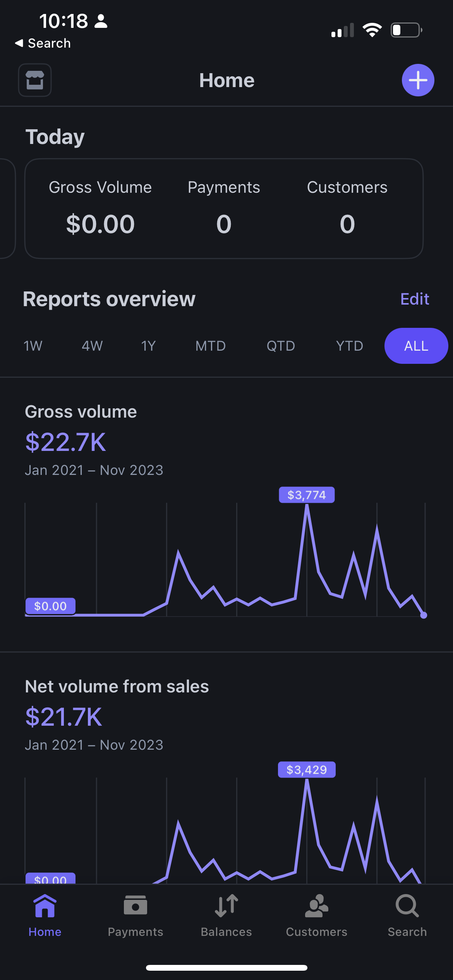Viewport: 453px width, 980px height.
Task: Open the store account switcher icon
Action: click(35, 80)
